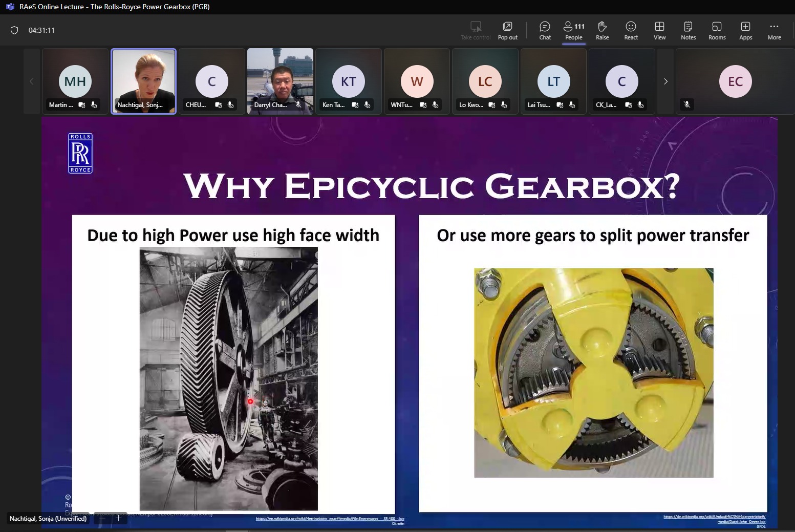Click Ken Ta's camera-off icon
This screenshot has width=795, height=532.
pos(355,104)
